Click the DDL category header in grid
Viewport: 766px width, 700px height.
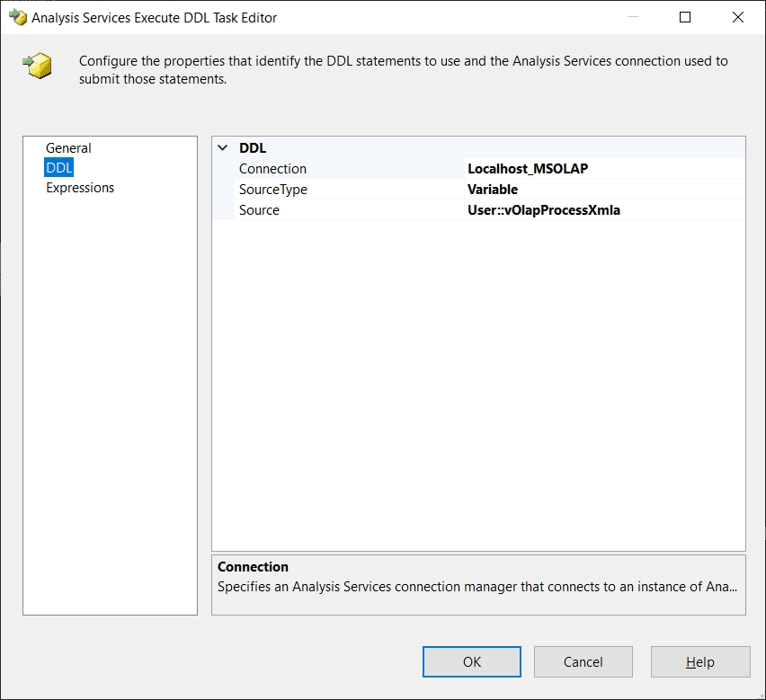tap(253, 148)
